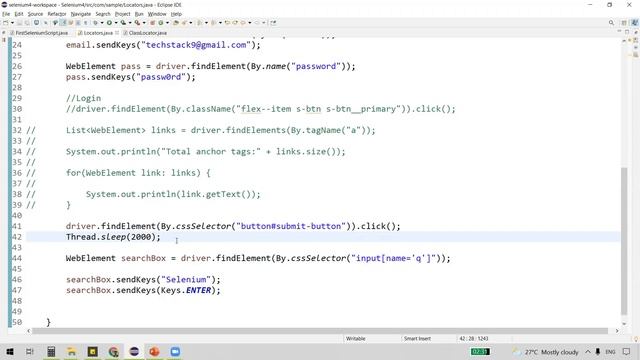Click the Writable status indicator
Viewport: 640px width, 360px height.
pos(356,338)
